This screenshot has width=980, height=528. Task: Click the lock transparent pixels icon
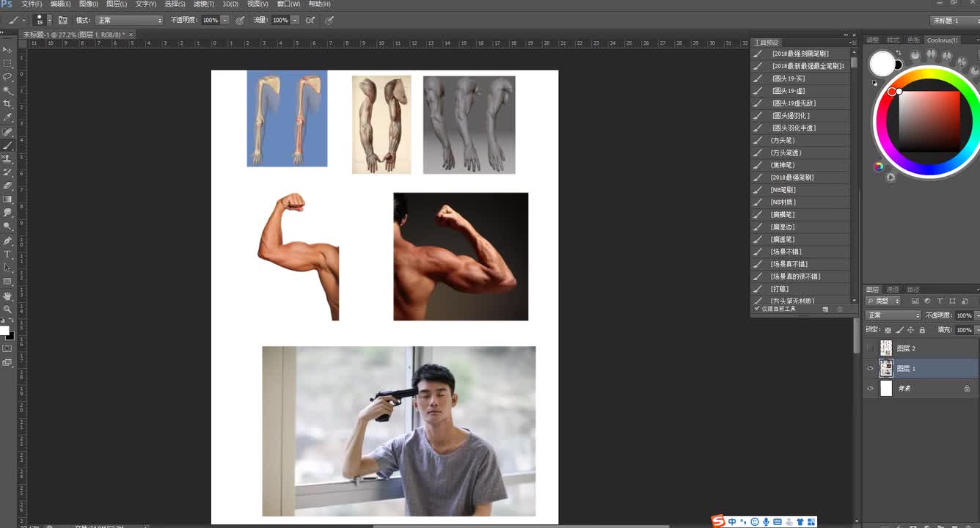[x=888, y=330]
